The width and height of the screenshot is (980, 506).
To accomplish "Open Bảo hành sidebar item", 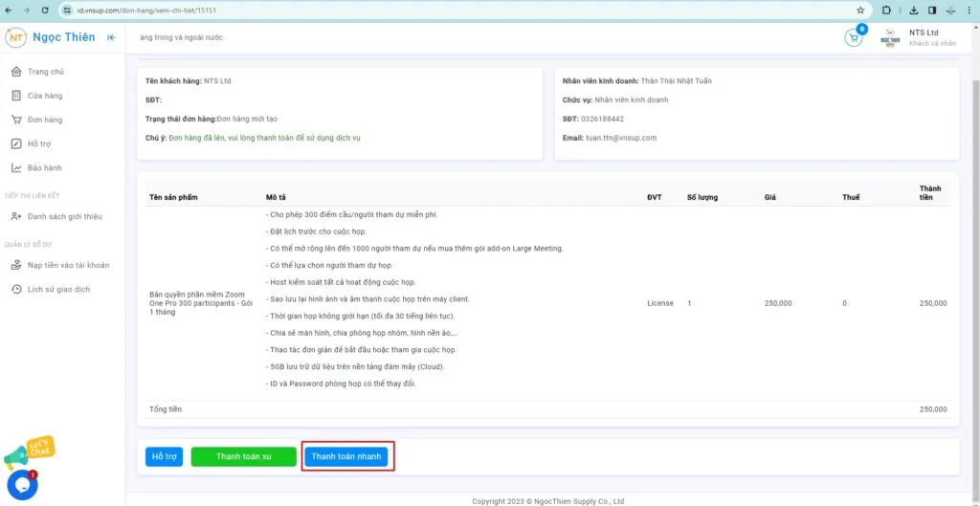I will pyautogui.click(x=44, y=167).
